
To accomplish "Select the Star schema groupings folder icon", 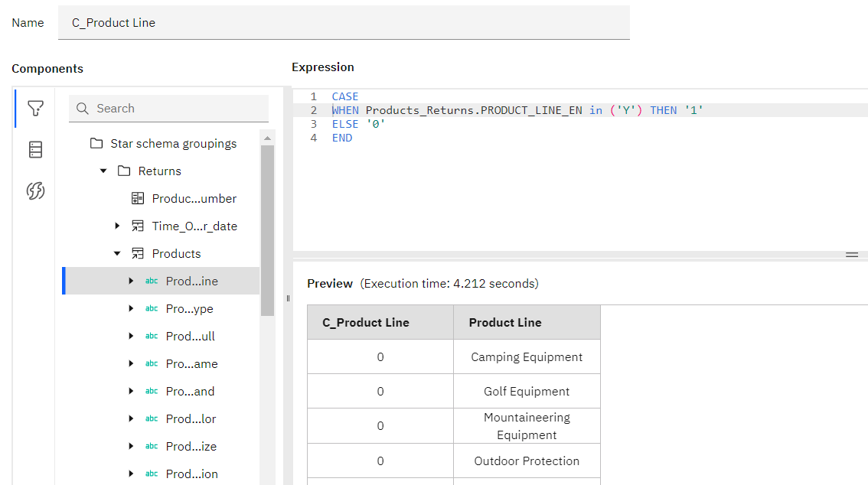I will [x=96, y=144].
